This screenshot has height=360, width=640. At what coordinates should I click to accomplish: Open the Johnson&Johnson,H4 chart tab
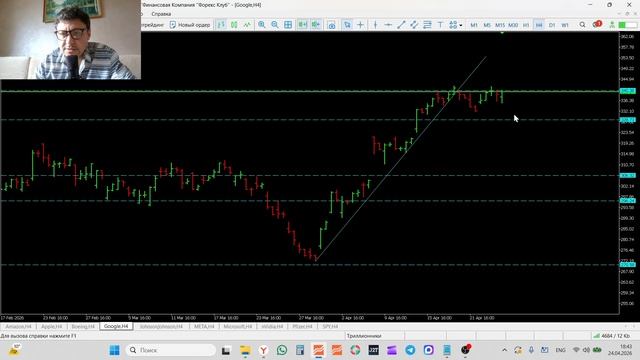161,327
